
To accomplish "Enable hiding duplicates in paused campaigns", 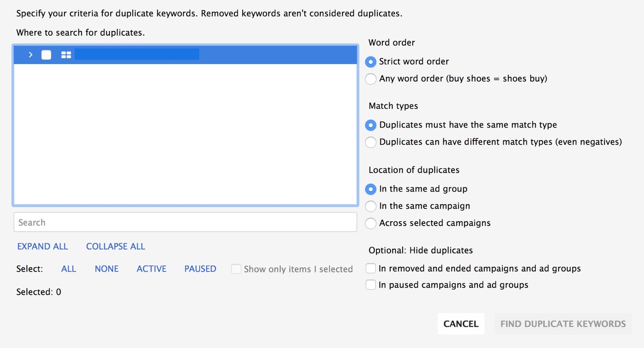I will click(x=371, y=285).
